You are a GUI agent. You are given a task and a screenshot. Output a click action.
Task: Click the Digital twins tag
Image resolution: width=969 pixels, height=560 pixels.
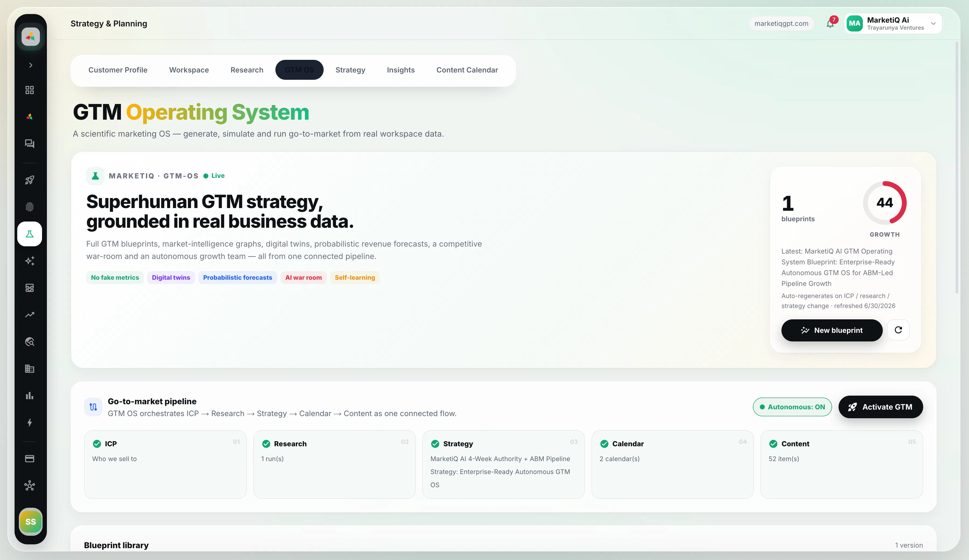(171, 277)
